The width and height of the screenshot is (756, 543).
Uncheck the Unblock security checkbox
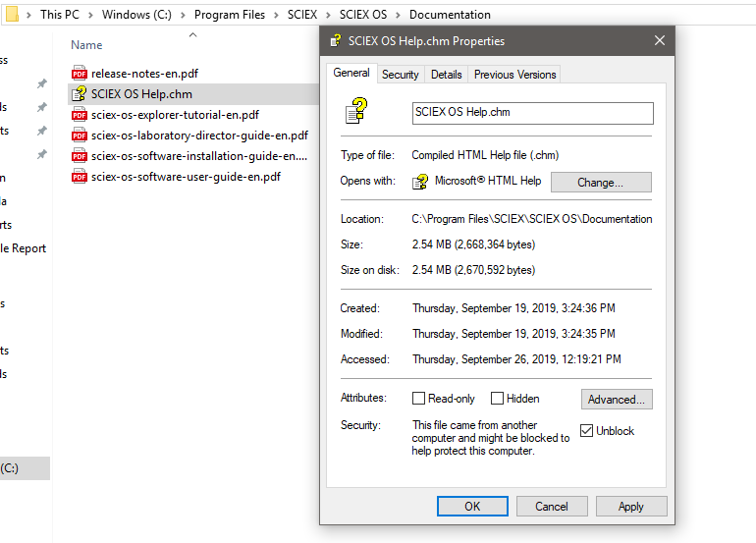pos(586,431)
